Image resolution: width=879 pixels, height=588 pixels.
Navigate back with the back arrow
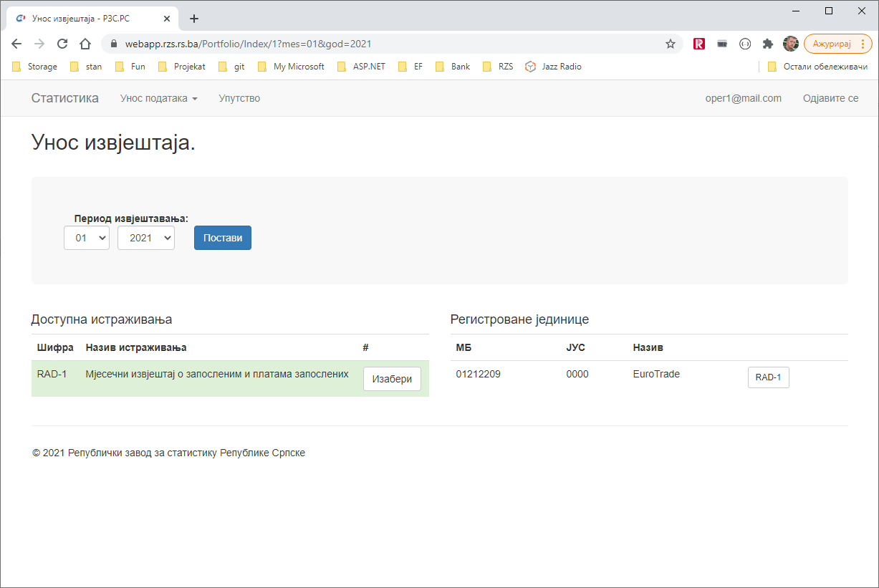[16, 44]
